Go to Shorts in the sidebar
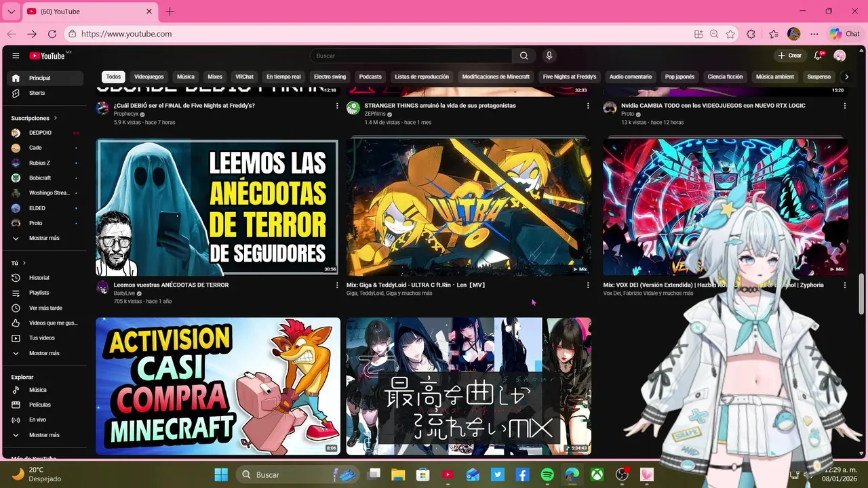This screenshot has width=868, height=488. pos(45,93)
